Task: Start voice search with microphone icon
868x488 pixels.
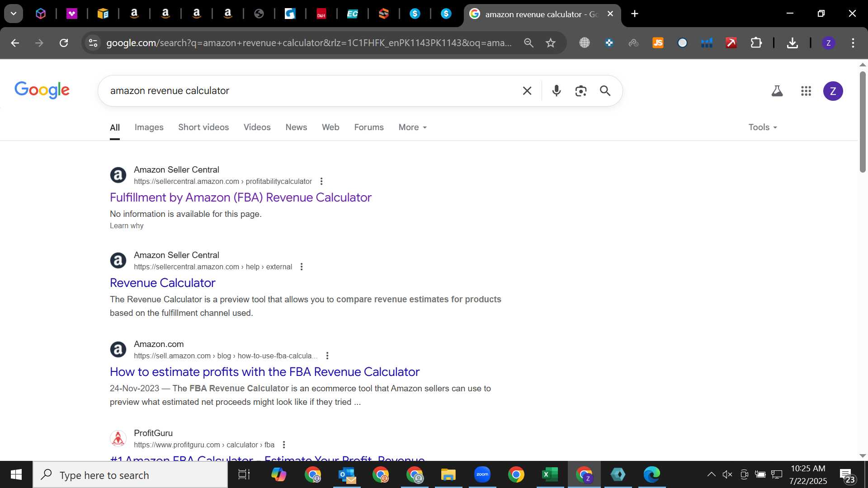Action: [557, 91]
